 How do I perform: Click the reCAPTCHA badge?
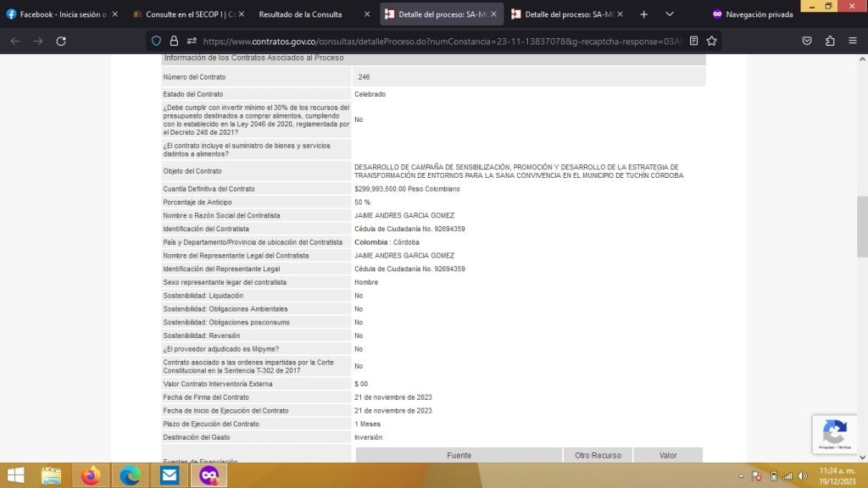pos(835,435)
